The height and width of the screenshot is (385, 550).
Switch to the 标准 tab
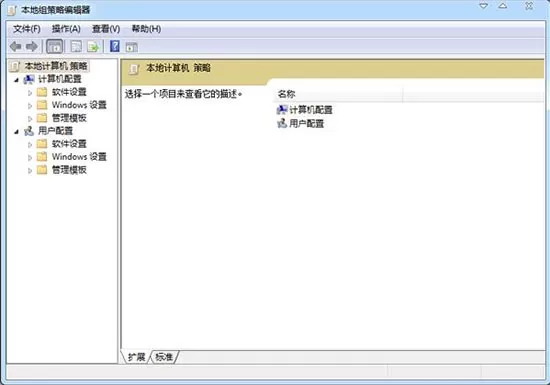pyautogui.click(x=164, y=357)
